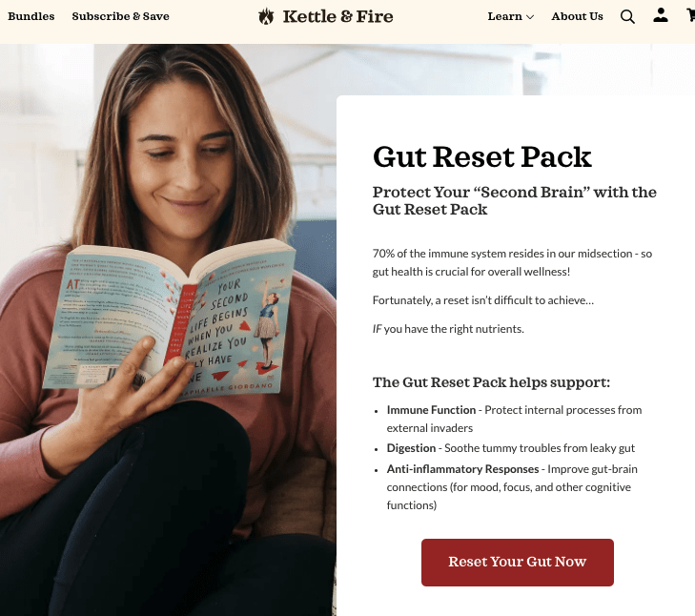Open the shopping cart icon
695x616 pixels.
point(690,15)
